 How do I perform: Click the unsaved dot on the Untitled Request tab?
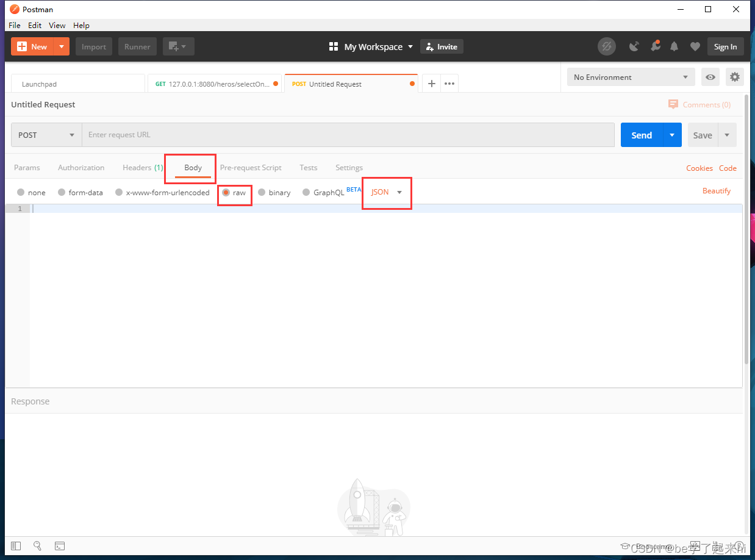coord(412,84)
